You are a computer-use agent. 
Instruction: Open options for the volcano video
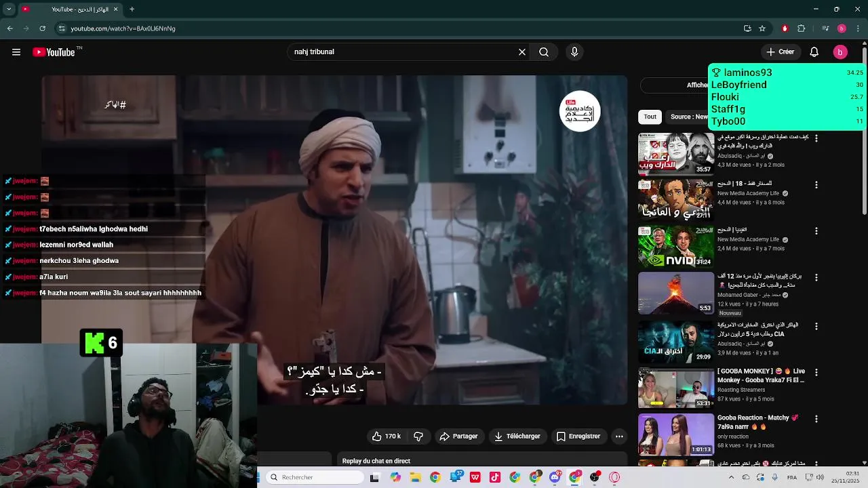pos(816,277)
